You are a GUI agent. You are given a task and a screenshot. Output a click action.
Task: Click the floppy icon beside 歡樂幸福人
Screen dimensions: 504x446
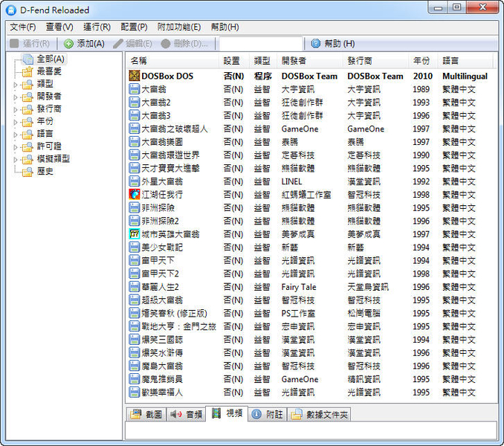(x=134, y=392)
